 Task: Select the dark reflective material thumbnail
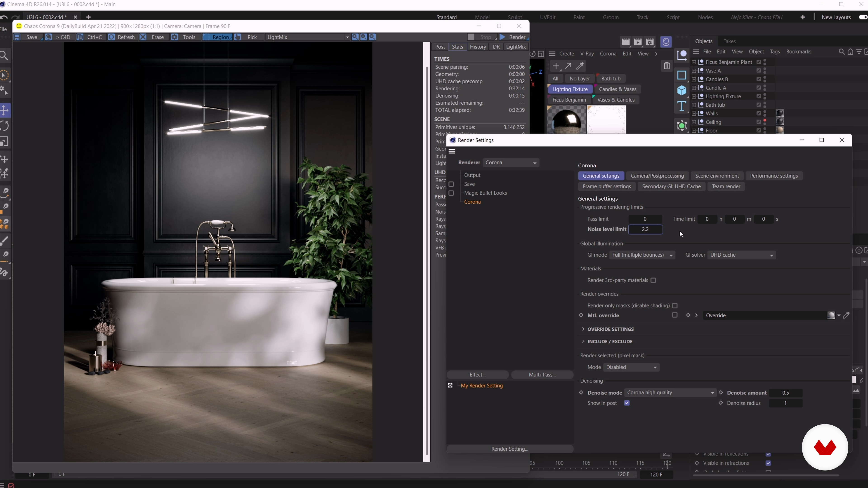tap(566, 120)
